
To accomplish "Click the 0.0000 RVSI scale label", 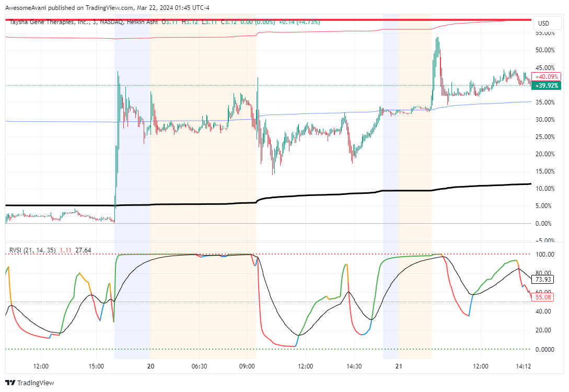I will click(x=545, y=350).
